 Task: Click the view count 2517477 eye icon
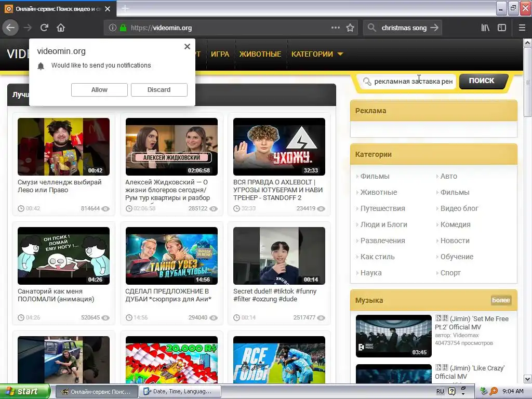pyautogui.click(x=321, y=318)
